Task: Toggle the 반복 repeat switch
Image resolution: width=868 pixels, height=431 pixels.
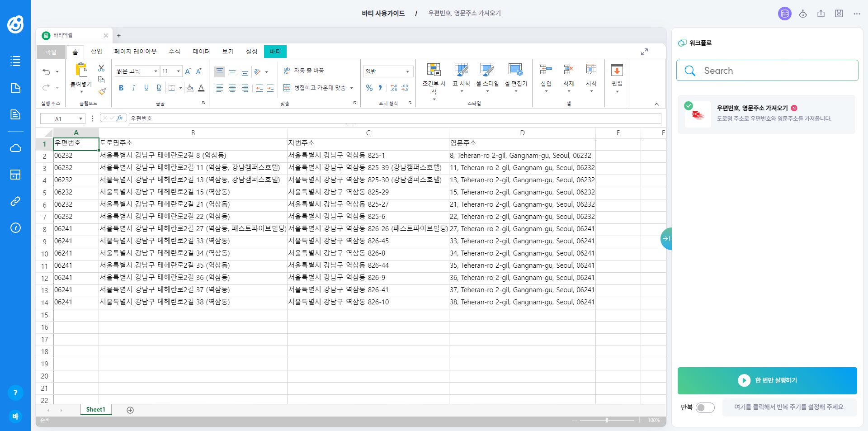Action: [x=705, y=407]
